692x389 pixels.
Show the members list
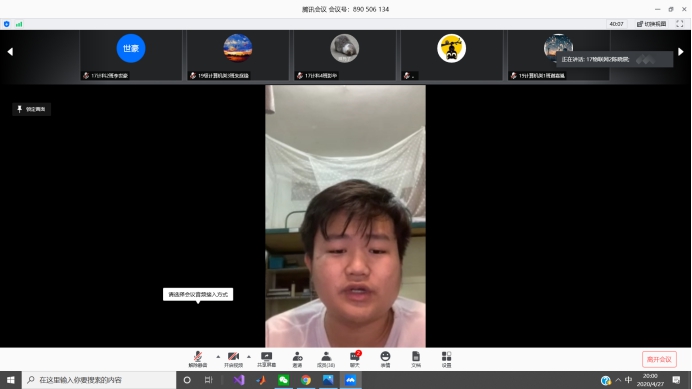(326, 359)
